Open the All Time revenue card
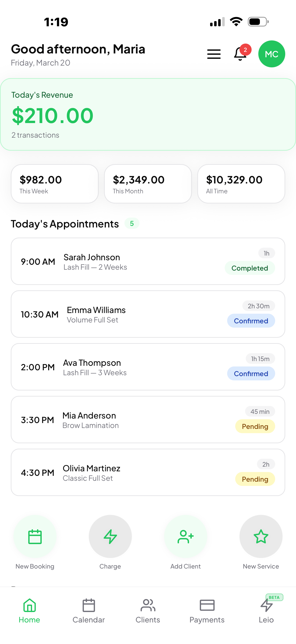 (241, 184)
